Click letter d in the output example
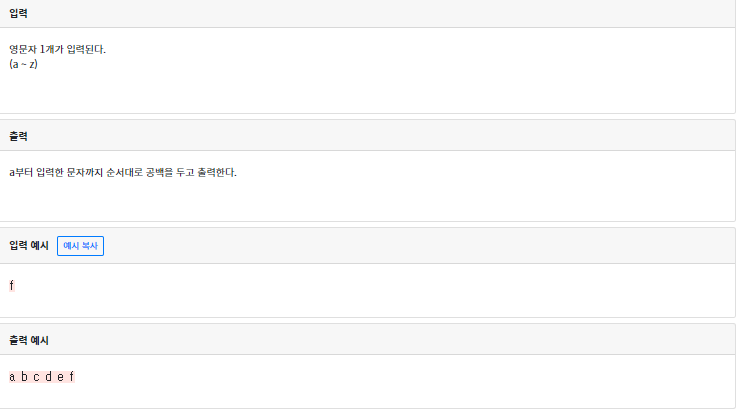736x412 pixels. [48, 377]
